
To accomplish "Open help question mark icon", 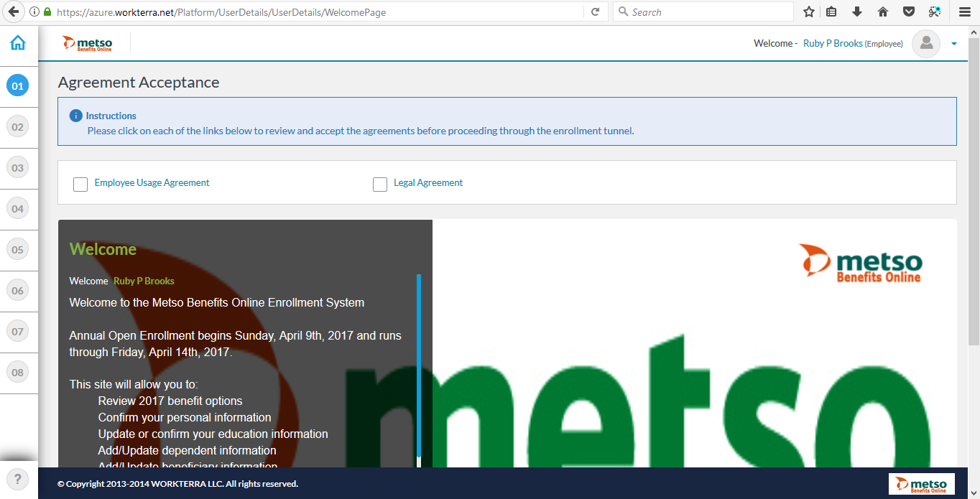I will click(17, 479).
